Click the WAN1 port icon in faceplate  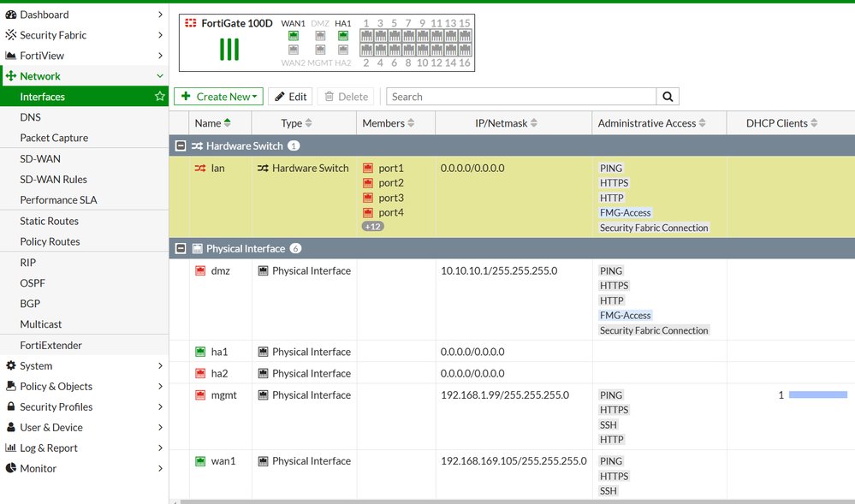pyautogui.click(x=294, y=36)
